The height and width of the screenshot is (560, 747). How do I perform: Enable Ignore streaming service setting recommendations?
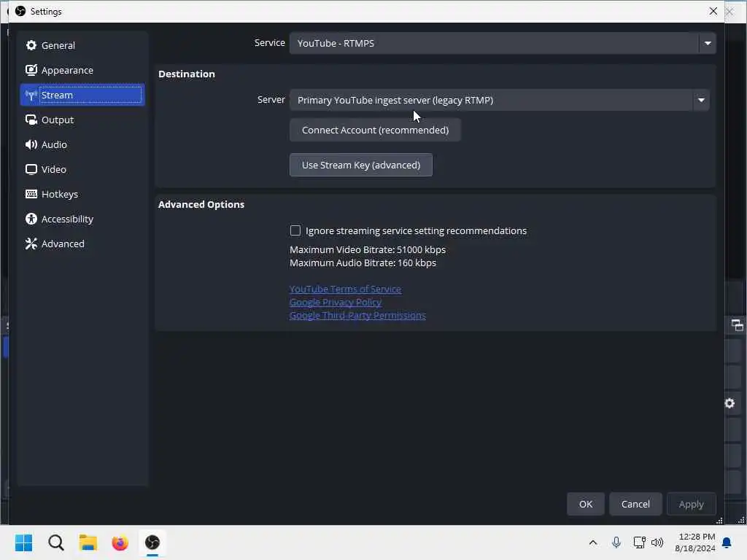point(295,230)
